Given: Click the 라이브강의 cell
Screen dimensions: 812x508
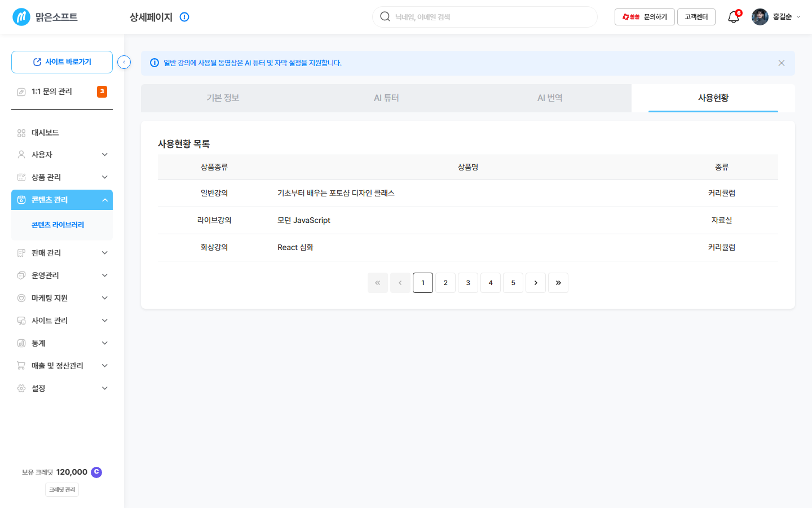Looking at the screenshot, I should (214, 220).
